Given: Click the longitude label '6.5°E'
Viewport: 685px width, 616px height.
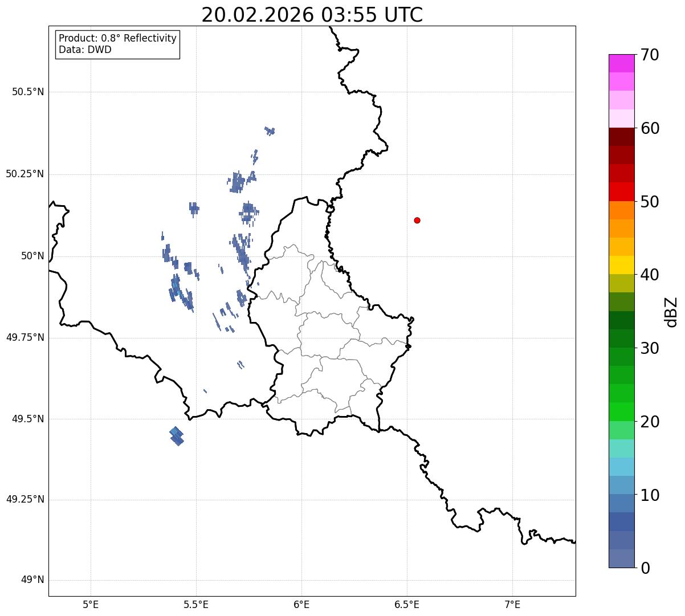Looking at the screenshot, I should pyautogui.click(x=407, y=604).
